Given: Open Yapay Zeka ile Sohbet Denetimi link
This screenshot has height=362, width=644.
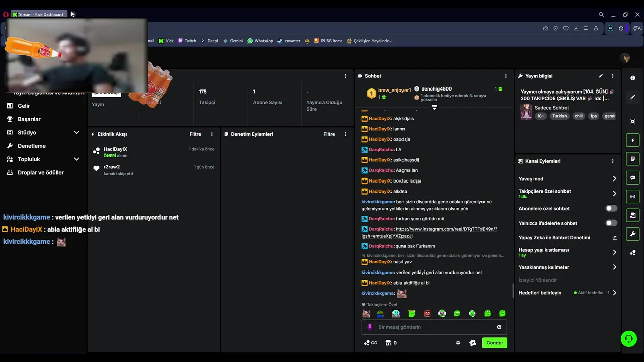Looking at the screenshot, I should click(568, 238).
